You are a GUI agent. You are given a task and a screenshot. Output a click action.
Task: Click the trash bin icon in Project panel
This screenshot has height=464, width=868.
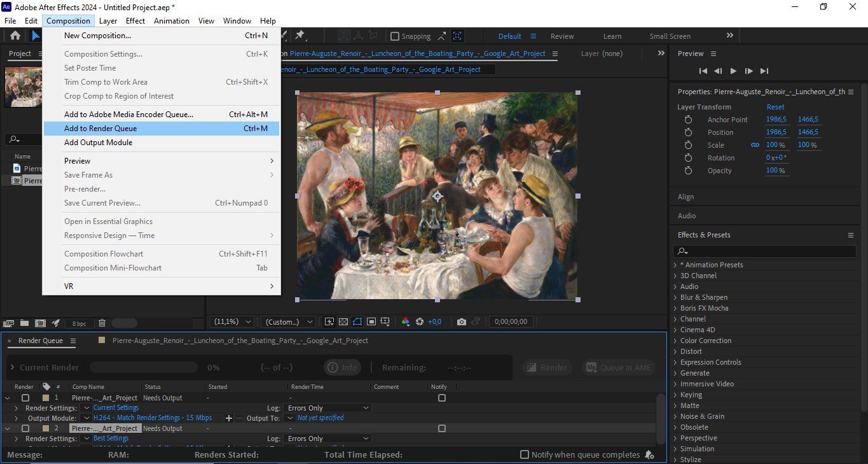(x=102, y=323)
